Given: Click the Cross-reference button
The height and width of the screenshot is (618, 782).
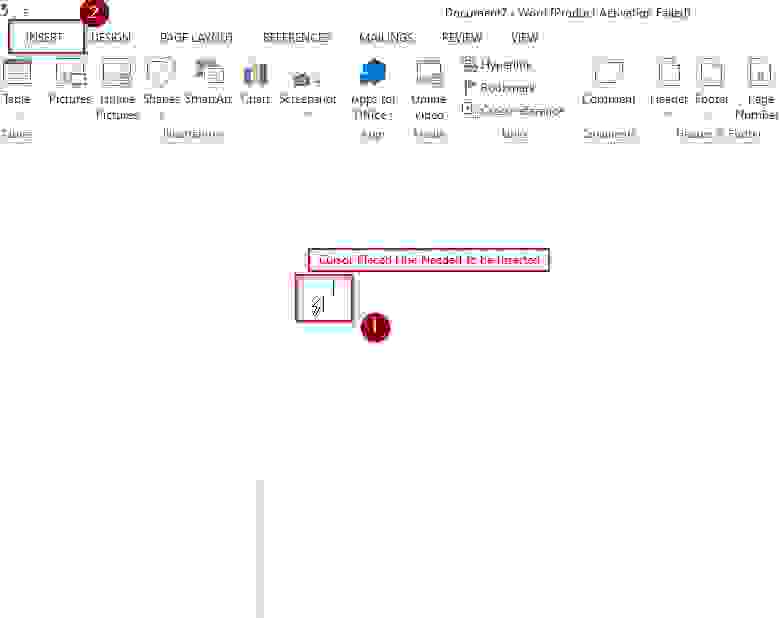Looking at the screenshot, I should (x=513, y=110).
